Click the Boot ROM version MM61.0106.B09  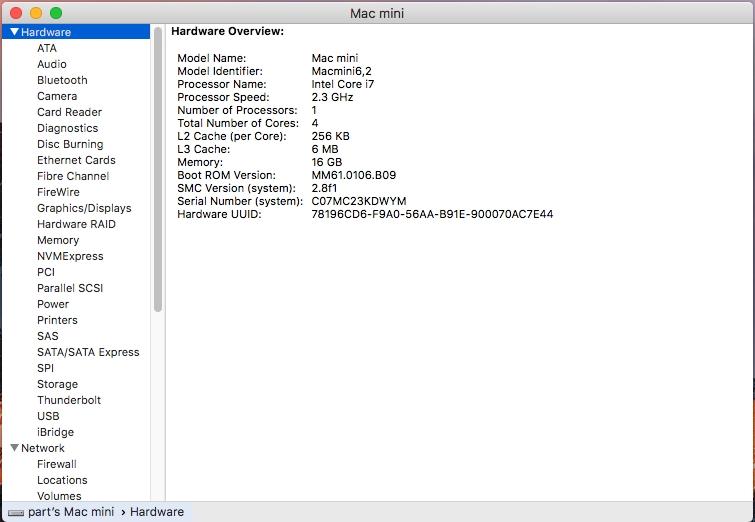353,175
